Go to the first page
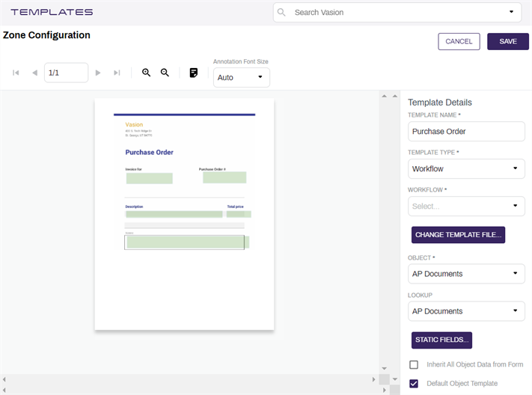 pos(16,73)
